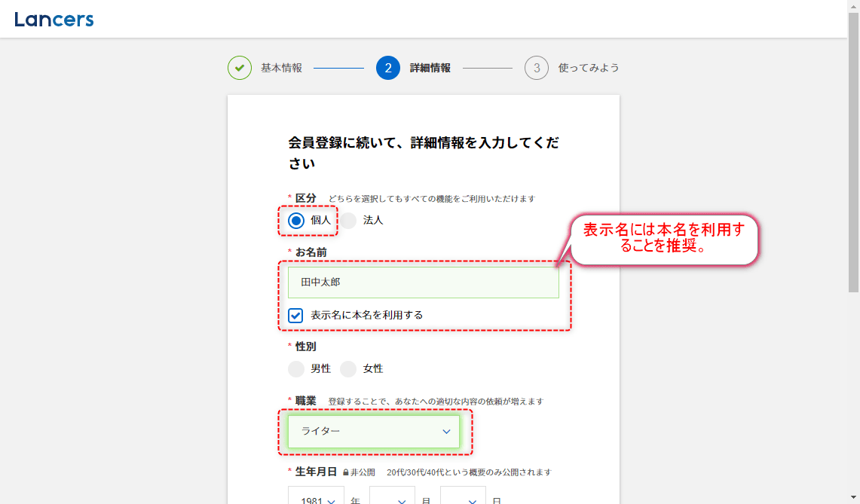This screenshot has height=504, width=860.
Task: Click the green checkmark step icon
Action: tap(240, 68)
